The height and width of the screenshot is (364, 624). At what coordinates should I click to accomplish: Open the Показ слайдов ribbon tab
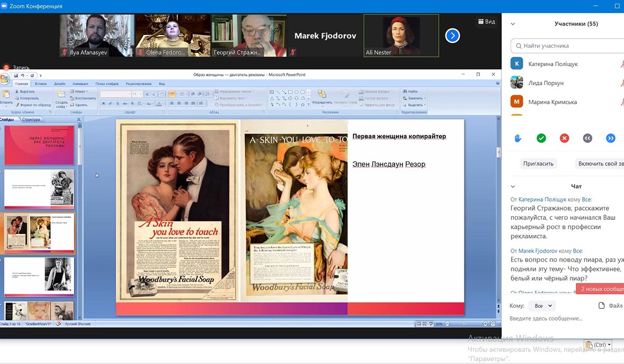tap(107, 84)
